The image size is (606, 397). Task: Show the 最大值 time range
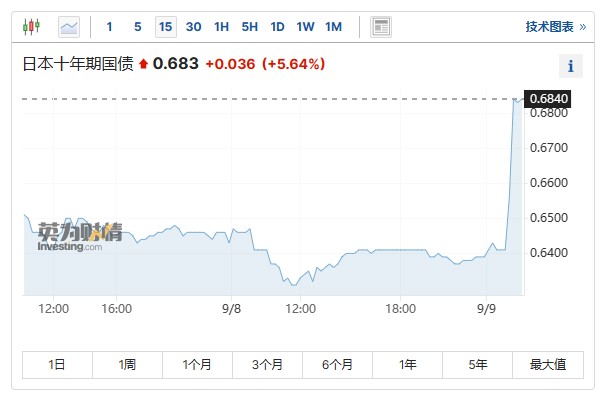coord(548,365)
